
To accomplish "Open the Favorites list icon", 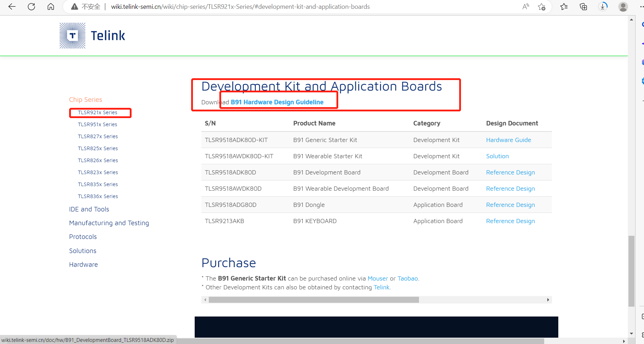I will click(x=564, y=6).
